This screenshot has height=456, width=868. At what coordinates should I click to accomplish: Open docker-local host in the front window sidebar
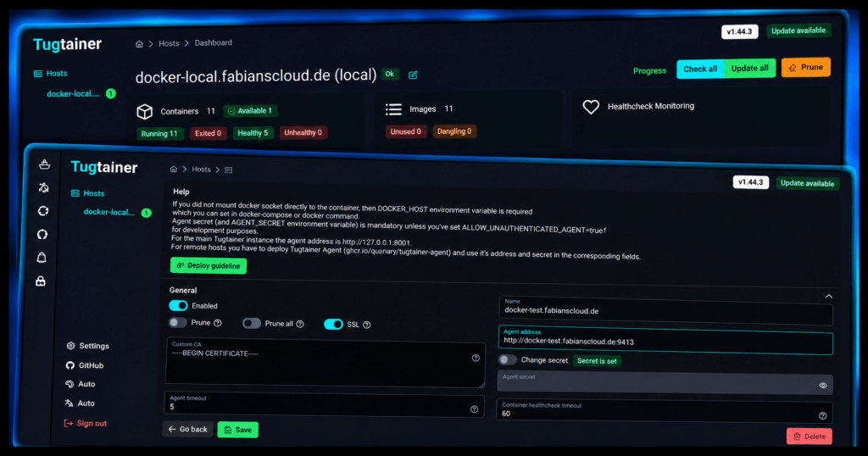point(109,212)
